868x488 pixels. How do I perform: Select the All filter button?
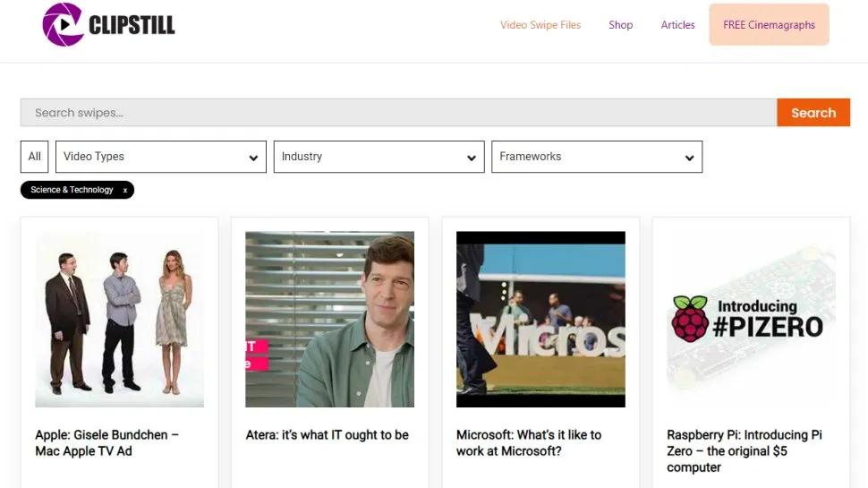(35, 157)
